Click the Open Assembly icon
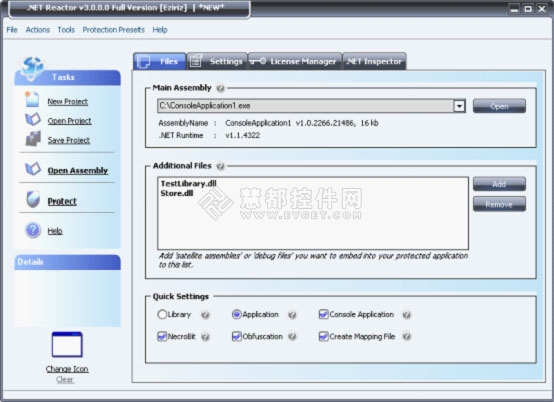Screen dimensions: 554x402 click(x=33, y=169)
